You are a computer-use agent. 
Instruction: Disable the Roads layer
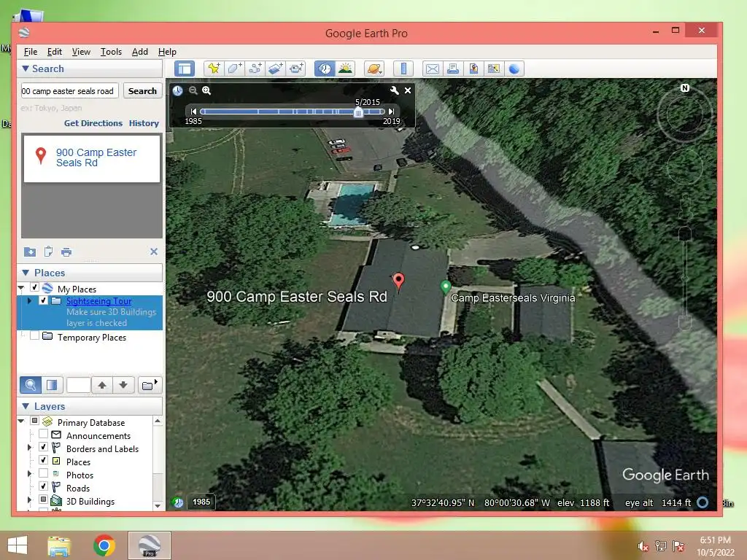coord(43,486)
